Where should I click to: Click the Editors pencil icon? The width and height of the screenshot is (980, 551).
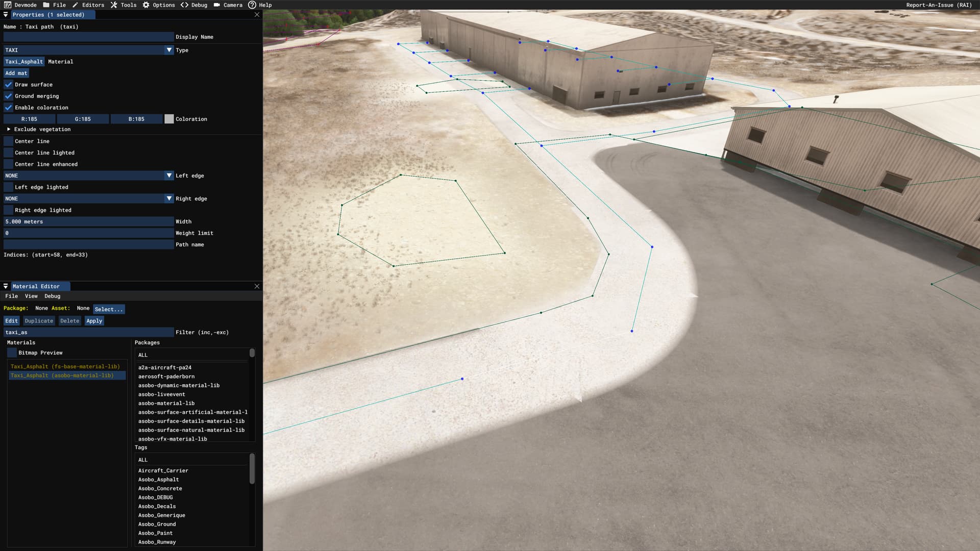pos(75,5)
